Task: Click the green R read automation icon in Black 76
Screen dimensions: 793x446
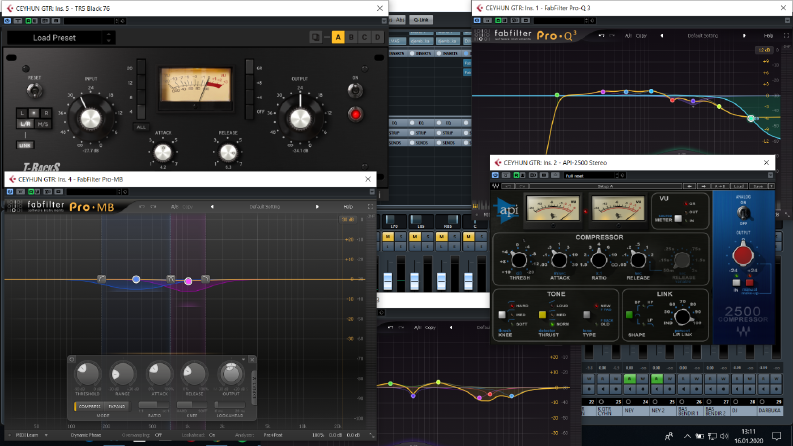Action: (x=29, y=21)
